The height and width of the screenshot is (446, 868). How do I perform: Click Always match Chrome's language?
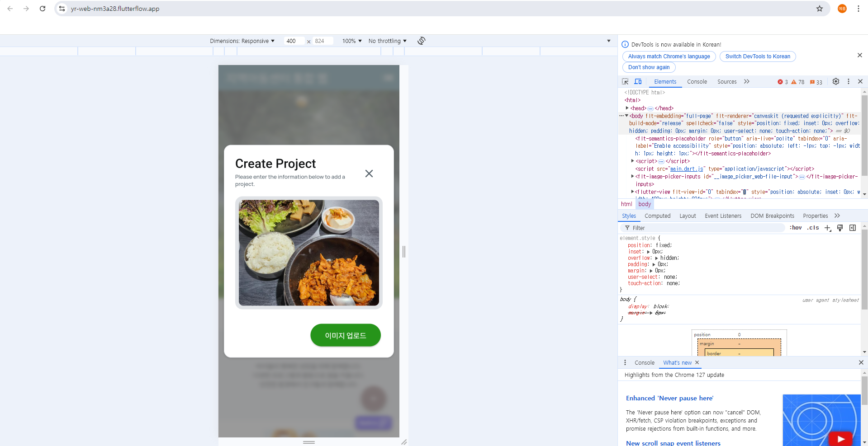point(669,56)
